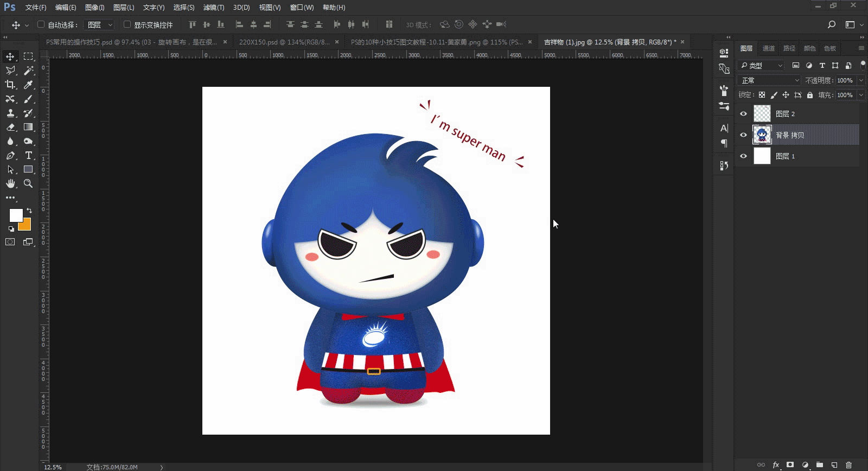The width and height of the screenshot is (868, 471).
Task: Close the 吉祥物 (1).jpg document tab
Action: pos(682,42)
